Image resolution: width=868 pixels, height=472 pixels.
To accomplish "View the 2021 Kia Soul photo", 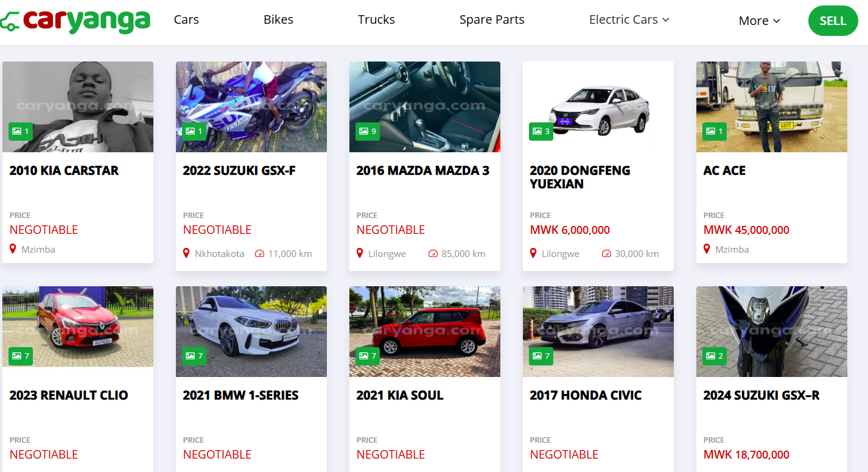I will tap(425, 331).
